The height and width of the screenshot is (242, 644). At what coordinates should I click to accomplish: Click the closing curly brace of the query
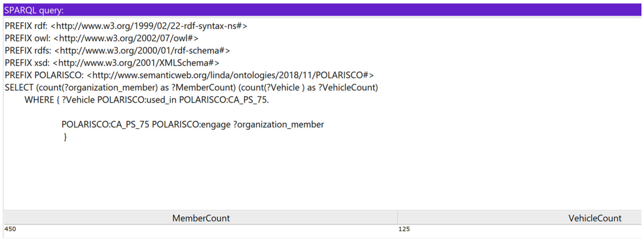coord(65,137)
